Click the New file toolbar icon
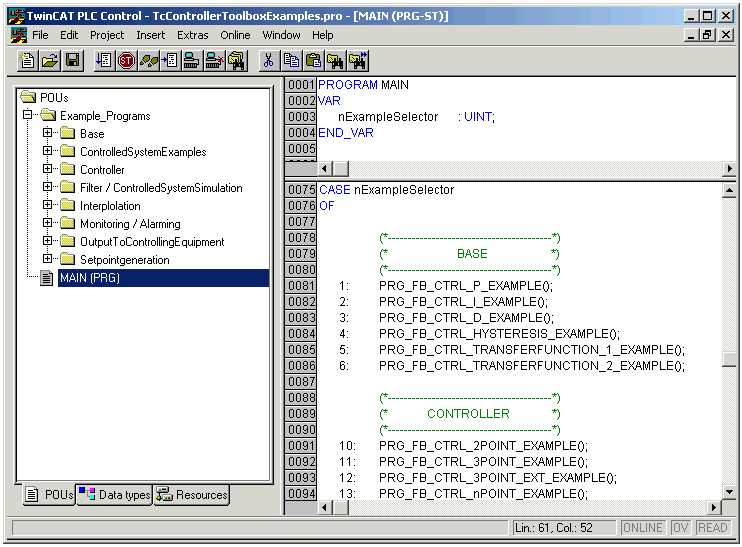 27,61
